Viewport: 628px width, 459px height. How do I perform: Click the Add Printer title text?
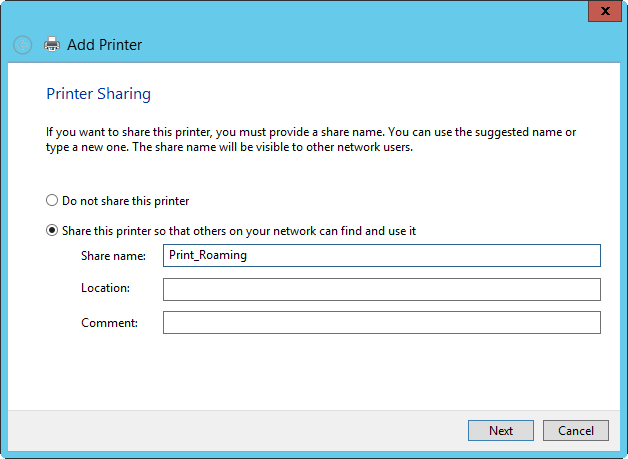click(105, 45)
